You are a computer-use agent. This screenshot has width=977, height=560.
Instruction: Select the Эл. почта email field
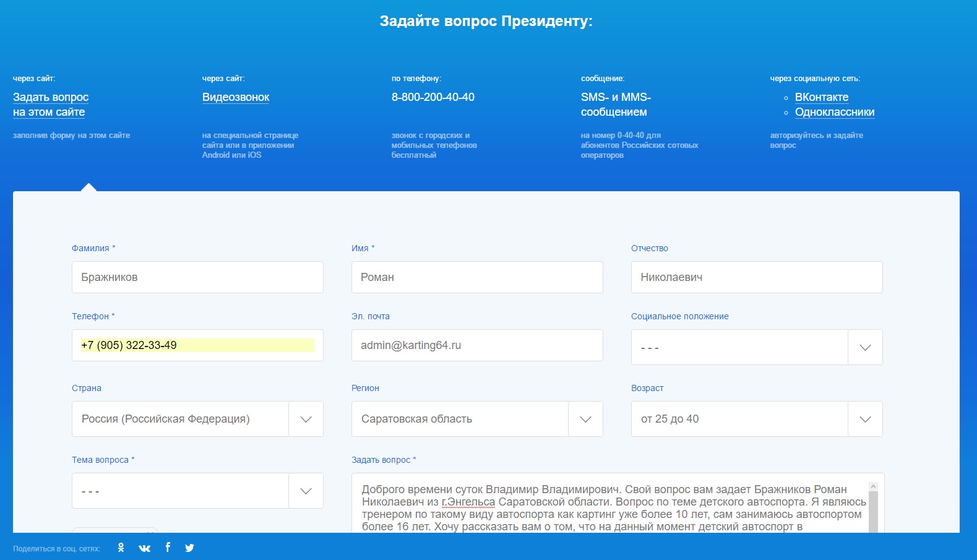coord(476,345)
